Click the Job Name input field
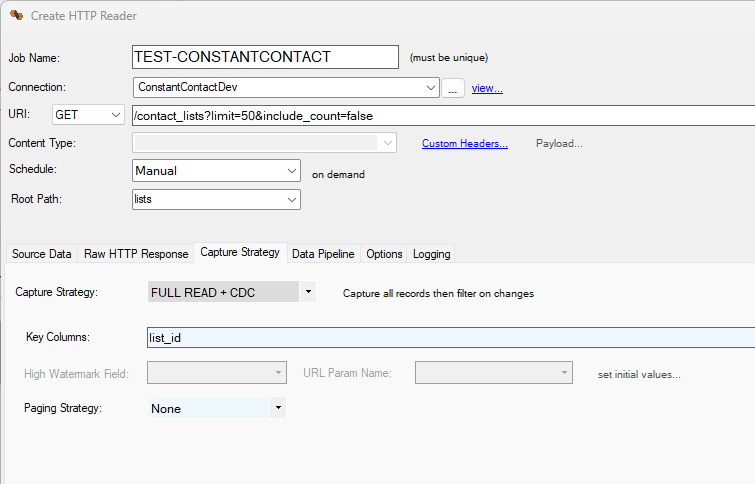 click(x=265, y=57)
